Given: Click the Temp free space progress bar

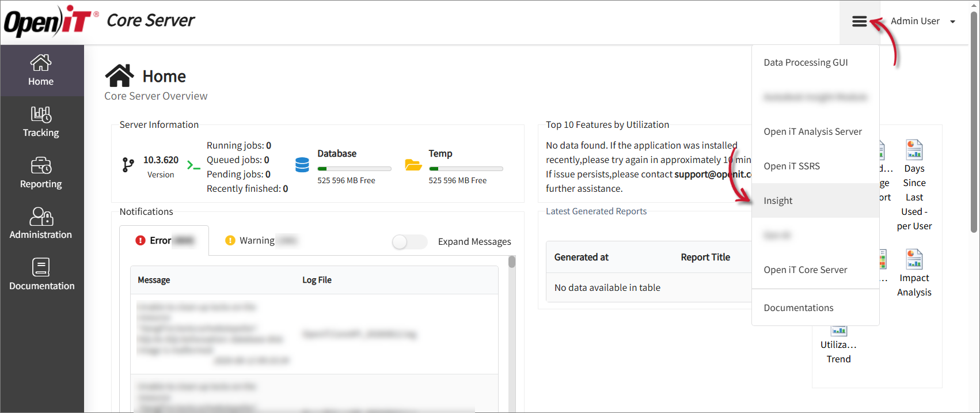Looking at the screenshot, I should pos(466,169).
